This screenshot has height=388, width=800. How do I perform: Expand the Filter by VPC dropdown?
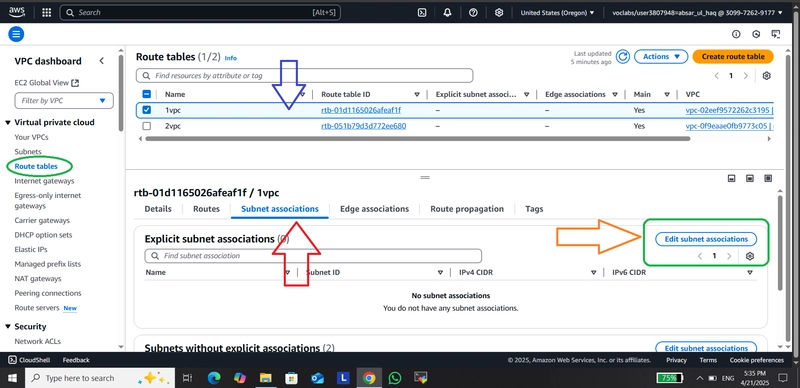[x=64, y=101]
